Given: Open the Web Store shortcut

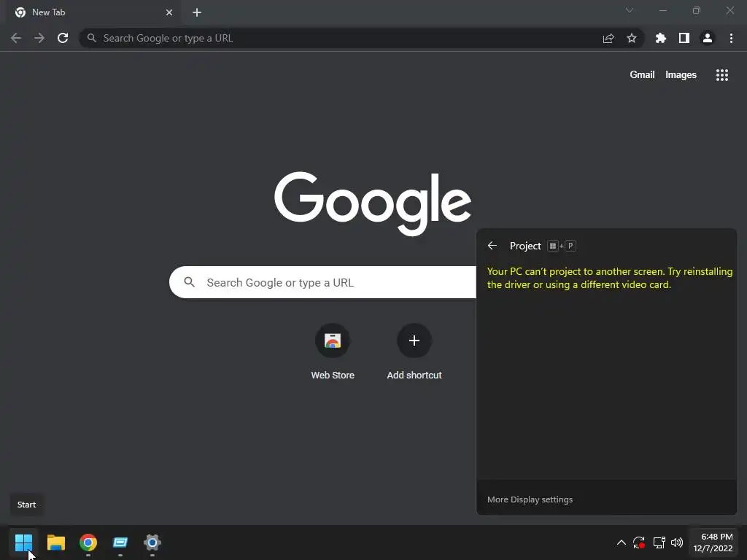Looking at the screenshot, I should pos(333,352).
